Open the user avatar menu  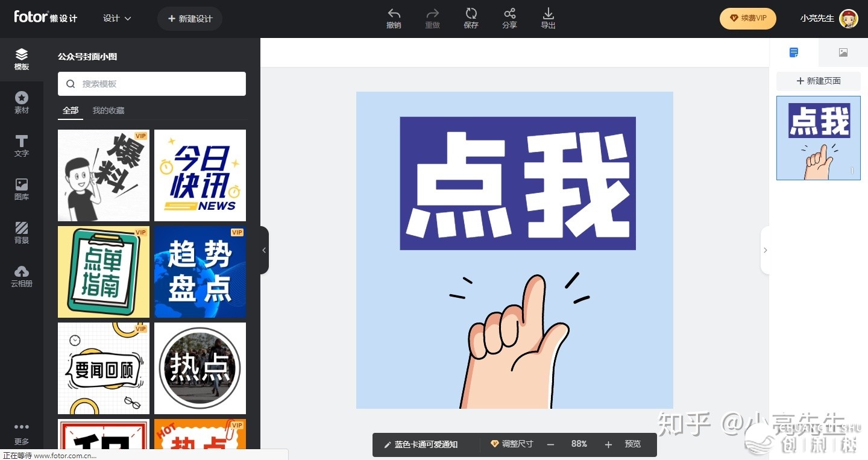coord(849,19)
